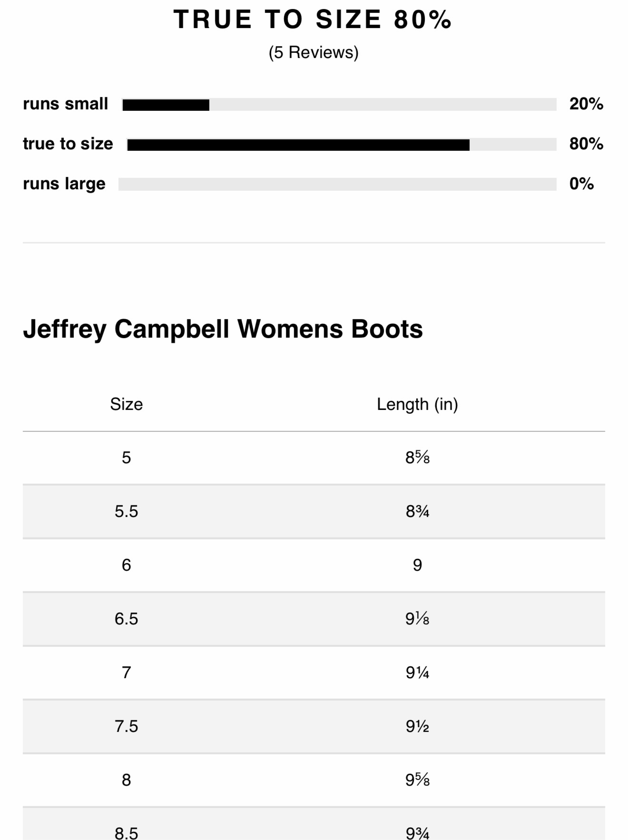
Task: Click the Size column header
Action: coord(127,404)
